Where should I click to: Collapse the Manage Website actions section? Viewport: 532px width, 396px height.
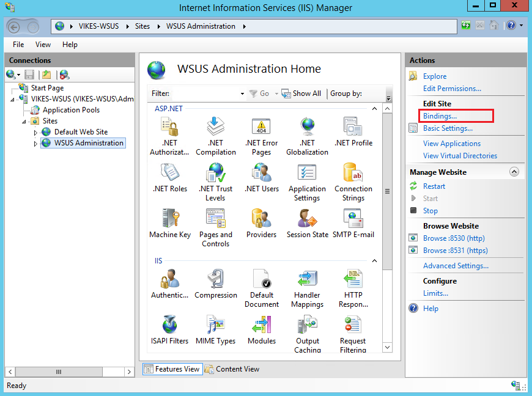[x=514, y=172]
